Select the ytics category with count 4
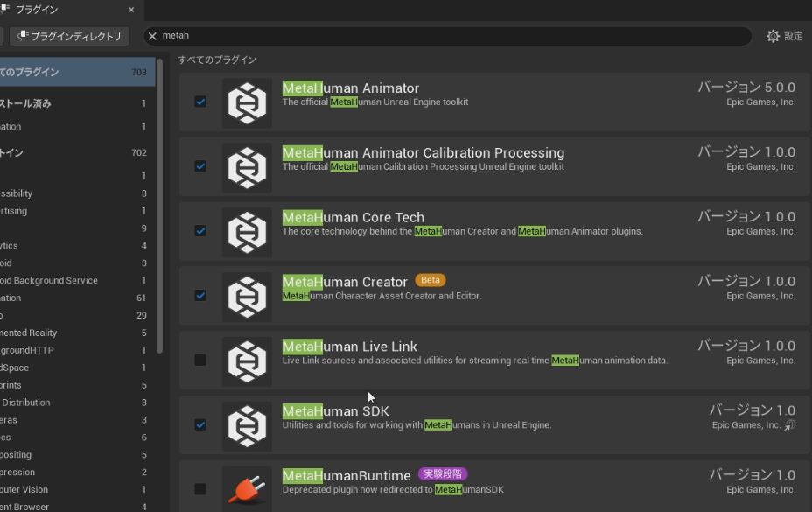The image size is (812, 512). click(x=78, y=246)
